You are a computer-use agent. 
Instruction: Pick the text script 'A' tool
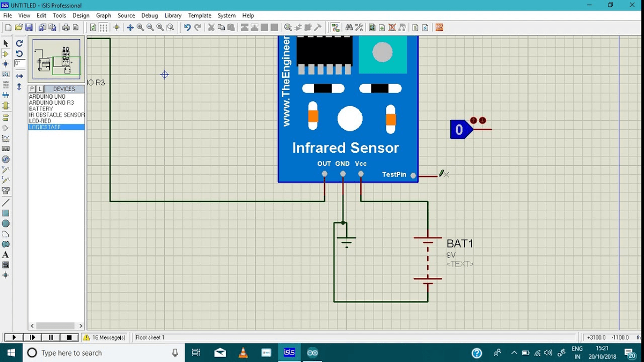[6, 255]
